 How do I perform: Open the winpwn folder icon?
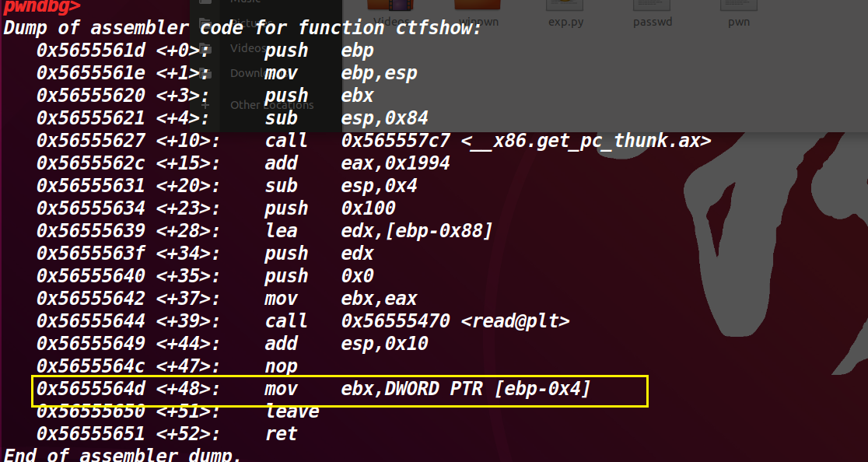tap(479, 9)
